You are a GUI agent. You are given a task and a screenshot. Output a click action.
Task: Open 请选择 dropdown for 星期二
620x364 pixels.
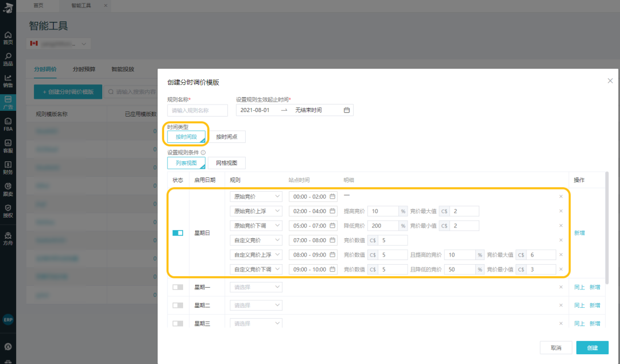256,305
